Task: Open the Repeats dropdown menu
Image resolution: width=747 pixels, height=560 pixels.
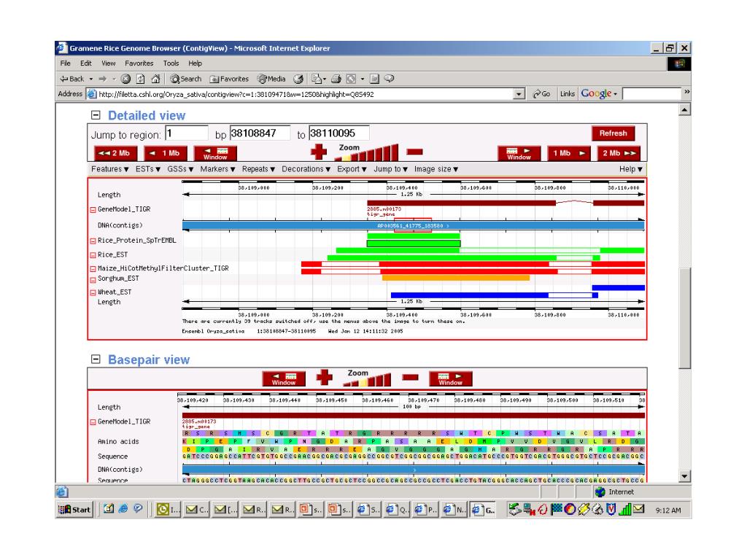Action: pyautogui.click(x=258, y=169)
